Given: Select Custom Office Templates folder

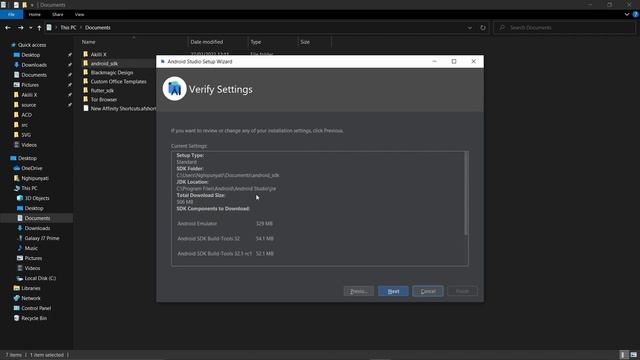Looking at the screenshot, I should (118, 81).
